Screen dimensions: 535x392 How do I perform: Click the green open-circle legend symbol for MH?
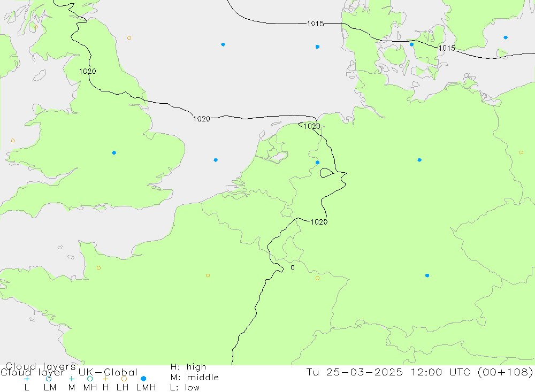click(90, 379)
